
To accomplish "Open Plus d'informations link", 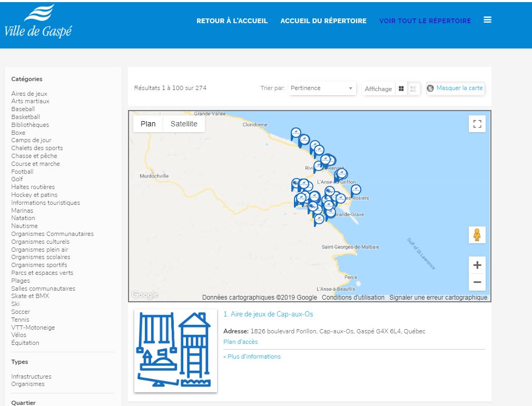I will click(x=252, y=357).
